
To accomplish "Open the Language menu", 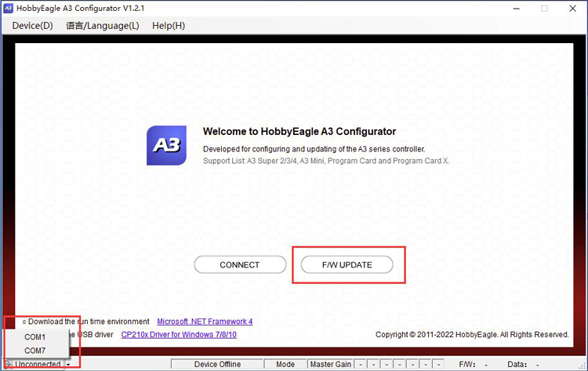I will (x=102, y=26).
